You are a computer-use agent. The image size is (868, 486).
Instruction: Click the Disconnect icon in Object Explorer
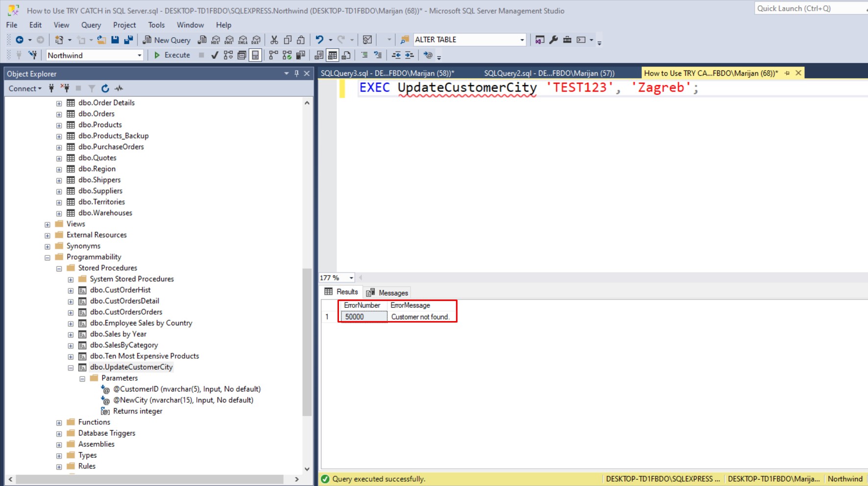point(65,89)
